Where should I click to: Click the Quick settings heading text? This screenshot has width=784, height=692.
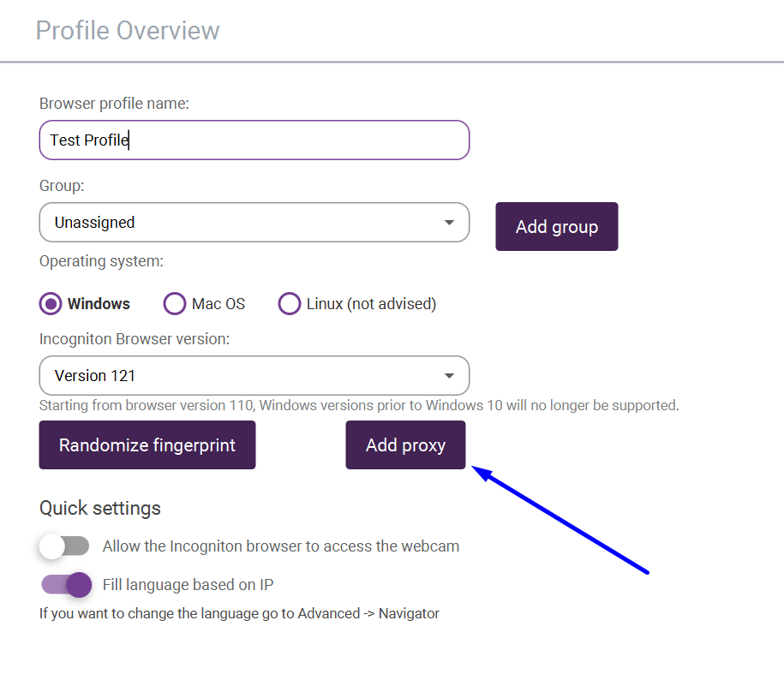100,508
